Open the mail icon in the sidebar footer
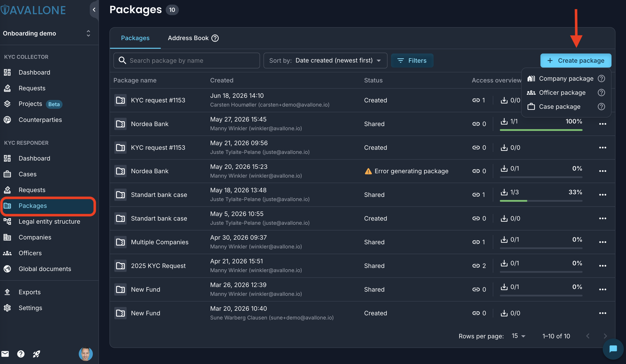 (5, 354)
